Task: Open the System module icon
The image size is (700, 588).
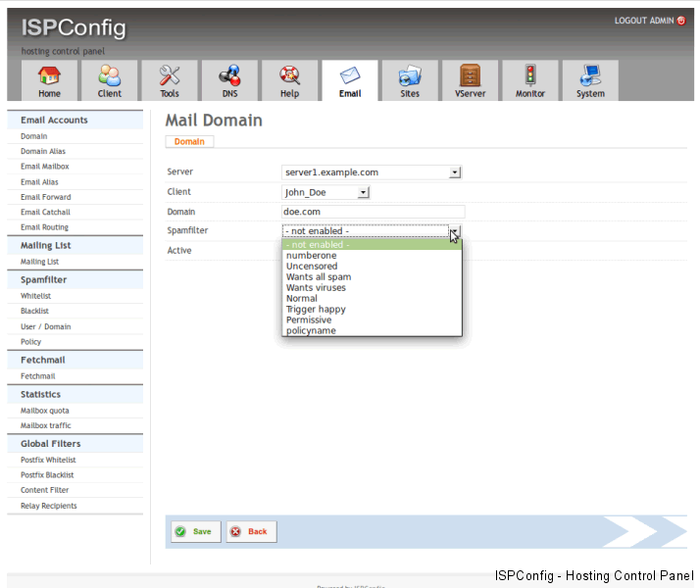Action: click(x=590, y=76)
